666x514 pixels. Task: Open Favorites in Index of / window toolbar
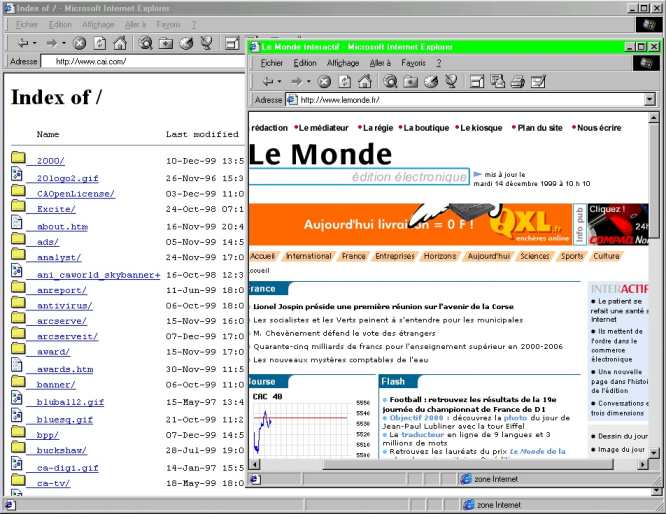pyautogui.click(x=166, y=43)
